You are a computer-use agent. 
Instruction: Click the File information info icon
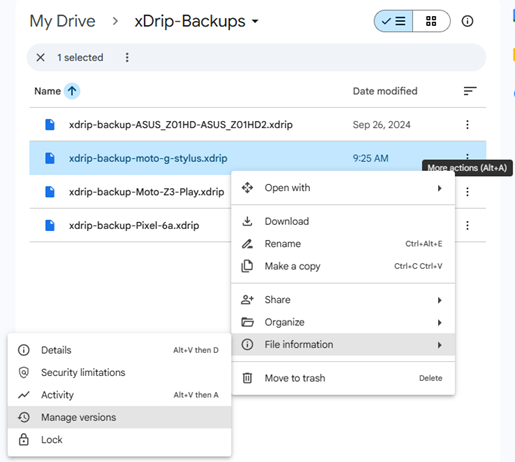(x=247, y=344)
